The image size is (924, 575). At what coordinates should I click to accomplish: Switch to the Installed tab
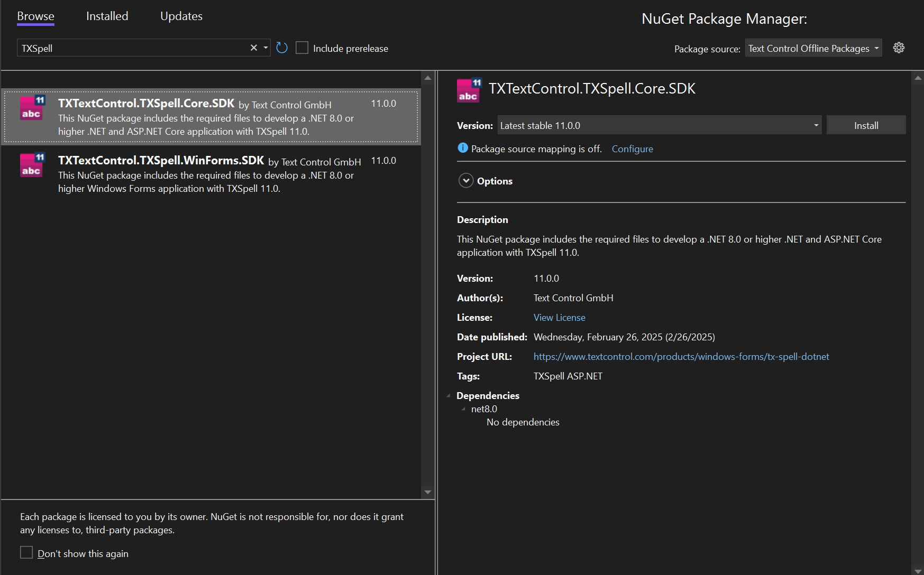[x=107, y=16]
